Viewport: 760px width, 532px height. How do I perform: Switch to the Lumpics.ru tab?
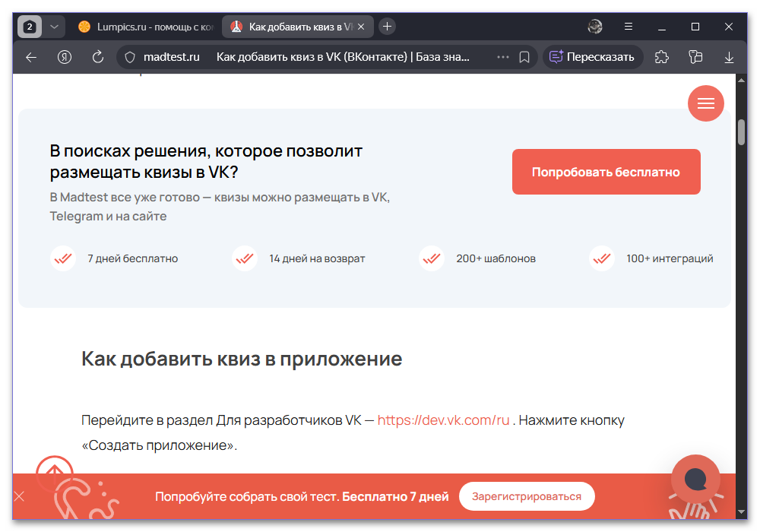(x=145, y=27)
